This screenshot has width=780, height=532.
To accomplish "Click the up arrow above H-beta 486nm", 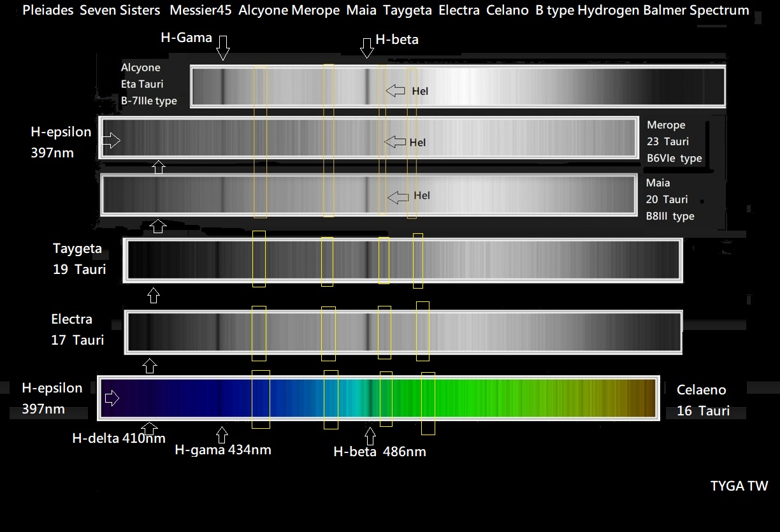I will (x=370, y=436).
